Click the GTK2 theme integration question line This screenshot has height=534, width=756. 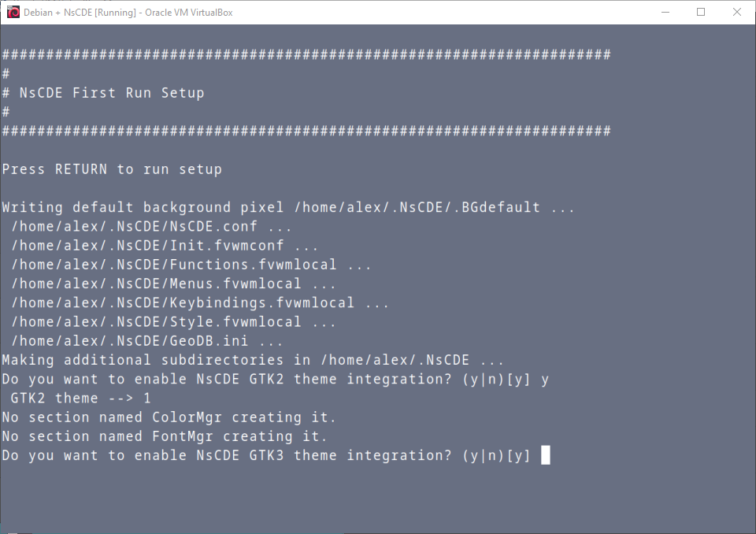(x=268, y=378)
